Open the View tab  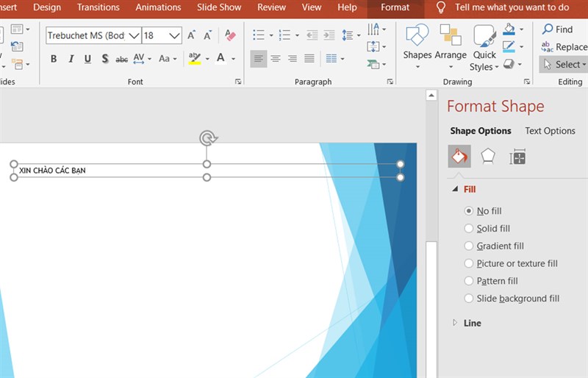pos(312,7)
